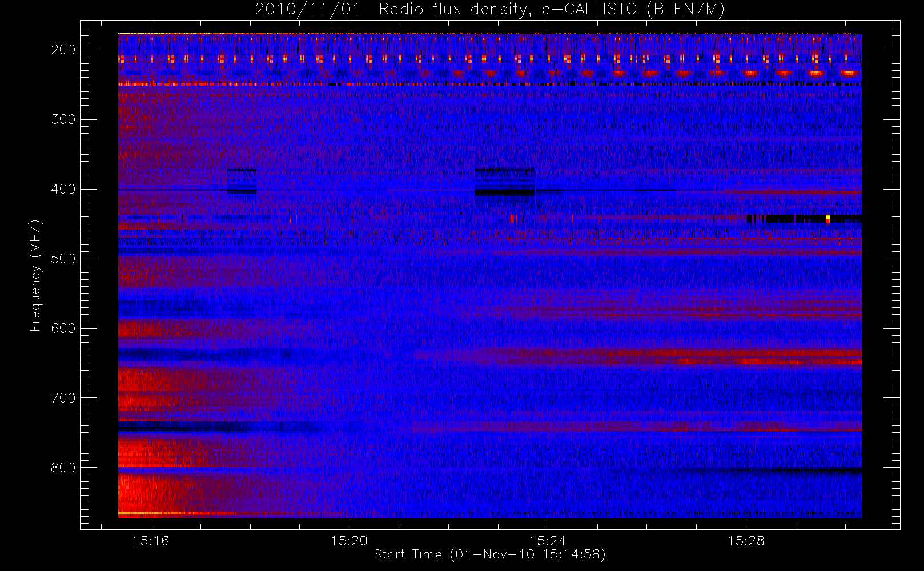
Task: Click the 15:24 time tick label
Action: tap(548, 541)
